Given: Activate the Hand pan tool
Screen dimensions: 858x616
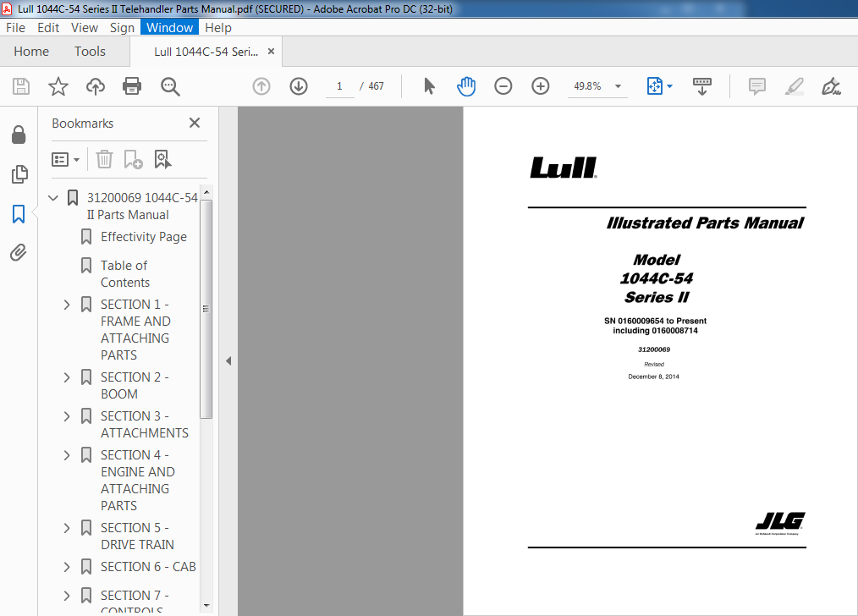Looking at the screenshot, I should [466, 86].
